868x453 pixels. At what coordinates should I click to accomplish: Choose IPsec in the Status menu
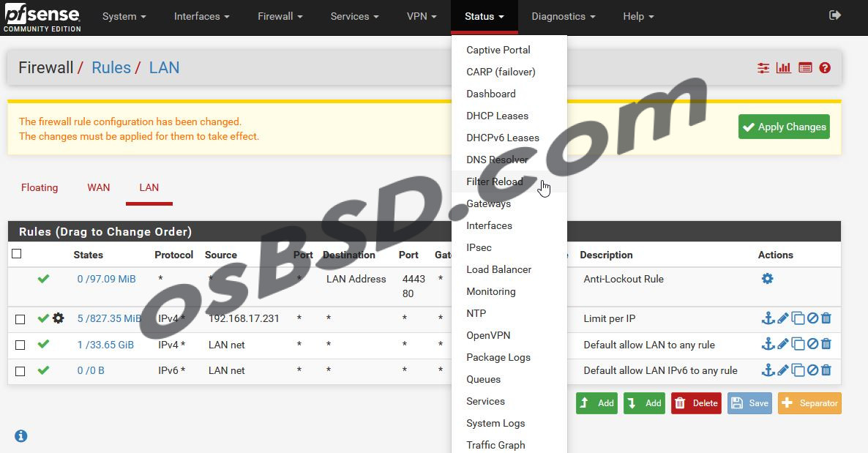click(x=479, y=247)
